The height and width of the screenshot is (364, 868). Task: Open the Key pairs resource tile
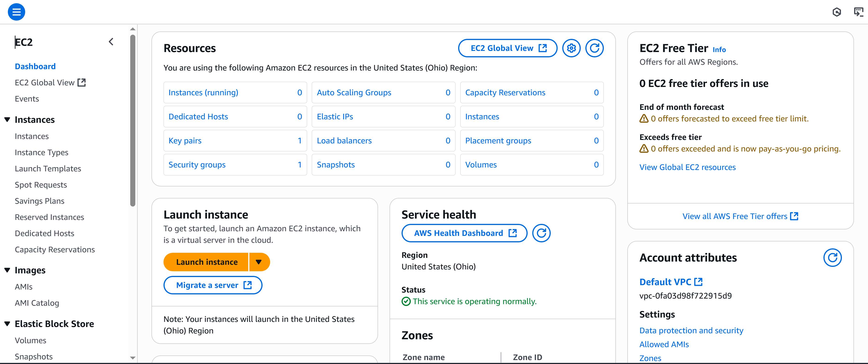coord(235,141)
